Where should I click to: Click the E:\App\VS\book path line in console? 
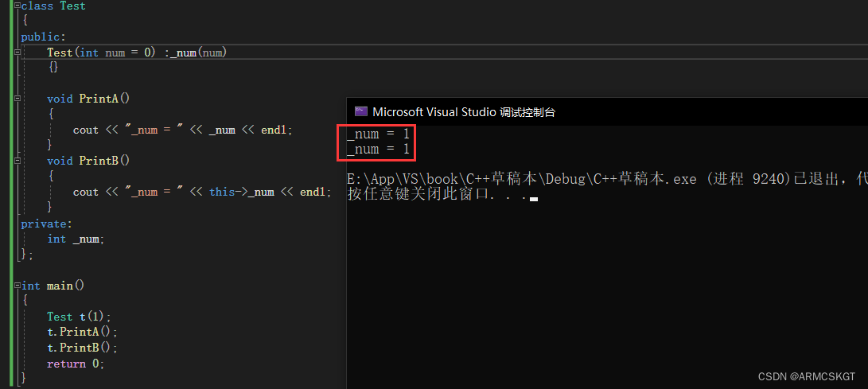pos(607,179)
